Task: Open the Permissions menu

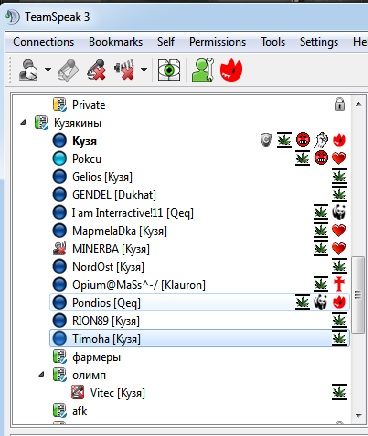Action: click(218, 42)
